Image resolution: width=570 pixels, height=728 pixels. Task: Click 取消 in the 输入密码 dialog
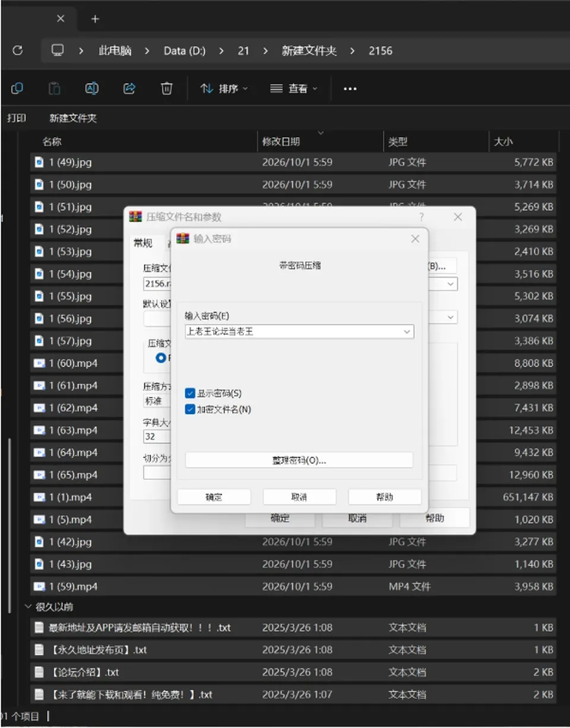click(x=299, y=497)
